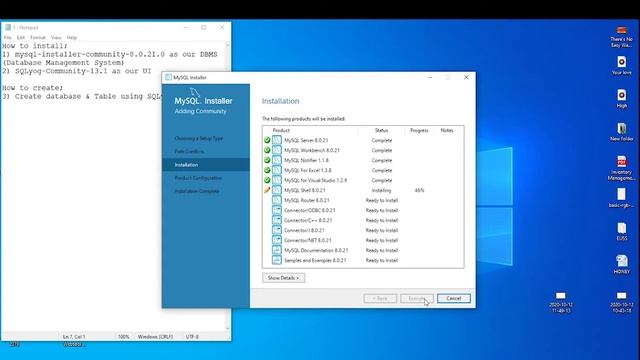Click the Notepad title bar icon
Screen dimensions: 640x360
pyautogui.click(x=8, y=27)
